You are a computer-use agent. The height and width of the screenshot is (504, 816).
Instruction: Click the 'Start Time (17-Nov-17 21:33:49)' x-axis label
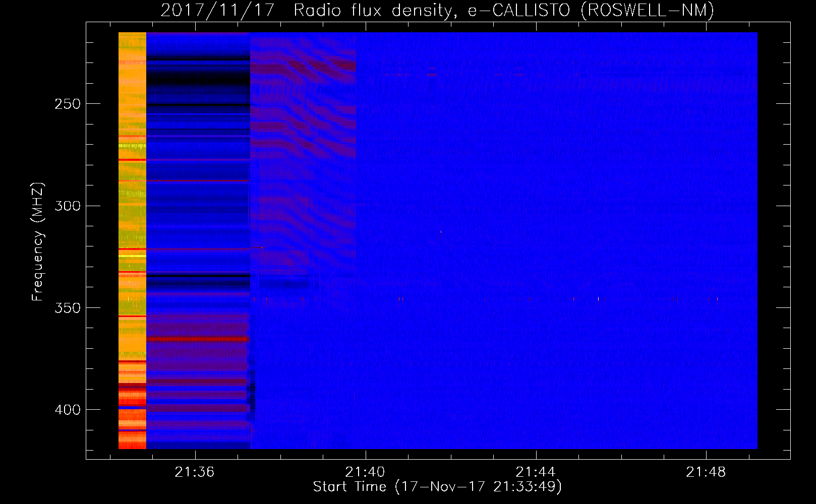(437, 487)
